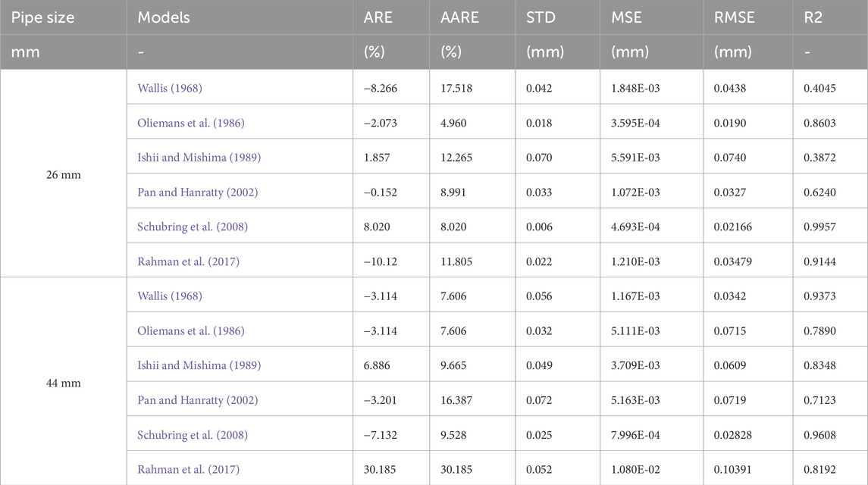Click Wallis (1968) link in 44 mm section
This screenshot has width=868, height=485.
click(x=169, y=296)
